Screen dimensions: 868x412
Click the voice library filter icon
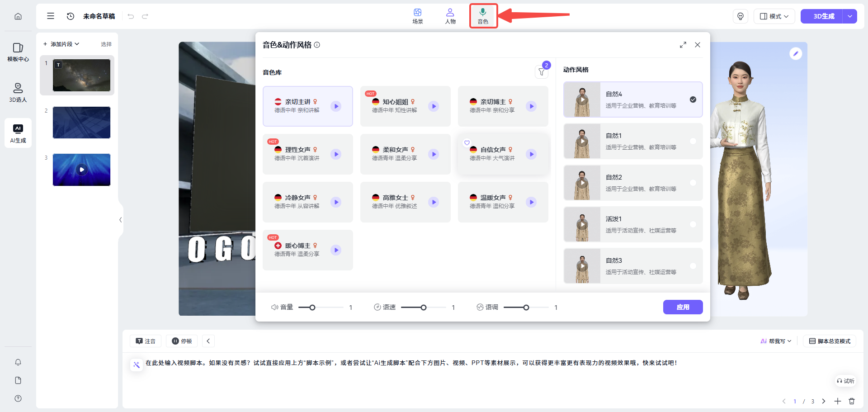pyautogui.click(x=541, y=72)
